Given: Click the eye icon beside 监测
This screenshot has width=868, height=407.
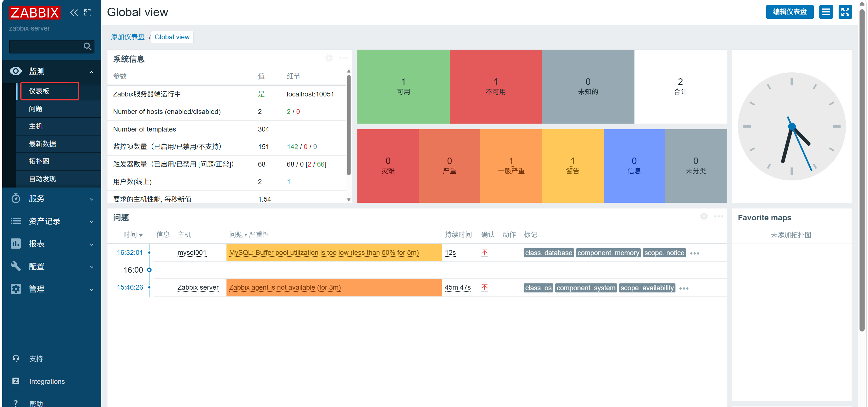Looking at the screenshot, I should [x=16, y=71].
